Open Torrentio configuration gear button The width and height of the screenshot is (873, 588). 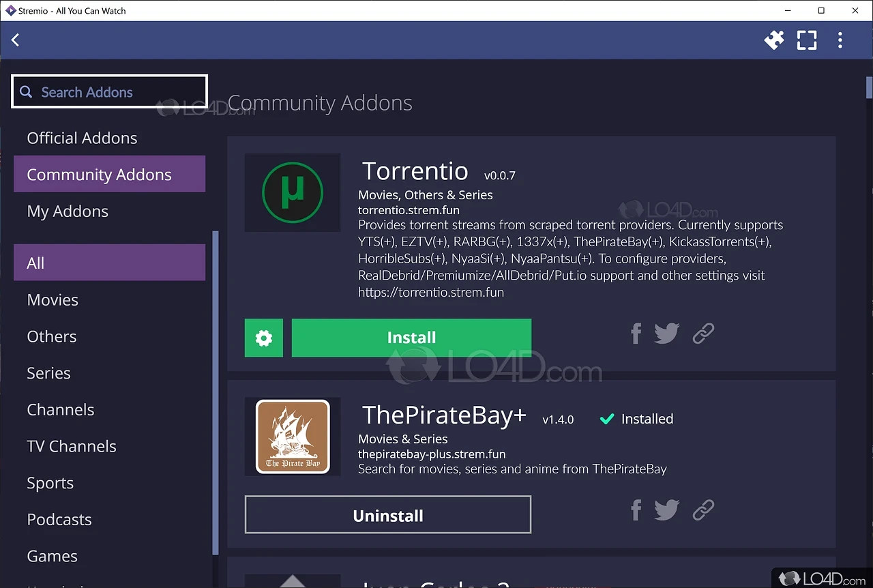click(264, 338)
